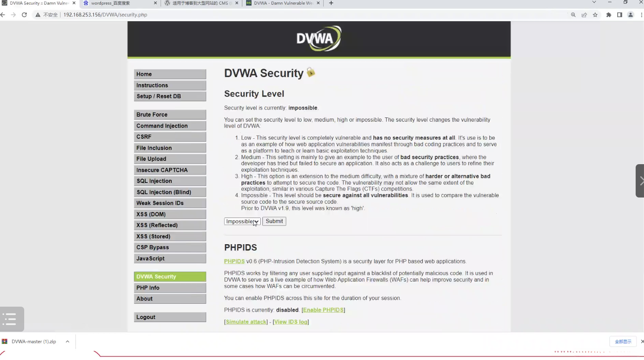
Task: Close the WordPress CMS tab
Action: (x=237, y=3)
